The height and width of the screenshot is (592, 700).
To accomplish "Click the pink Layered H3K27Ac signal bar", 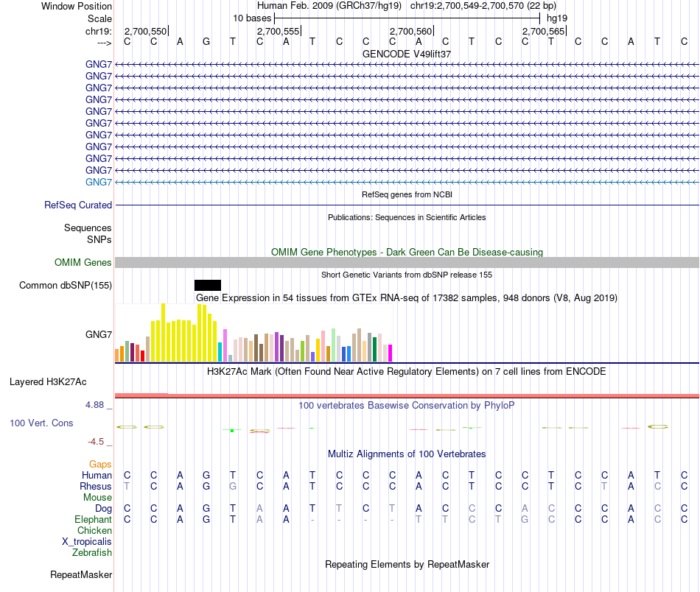I will click(x=407, y=395).
